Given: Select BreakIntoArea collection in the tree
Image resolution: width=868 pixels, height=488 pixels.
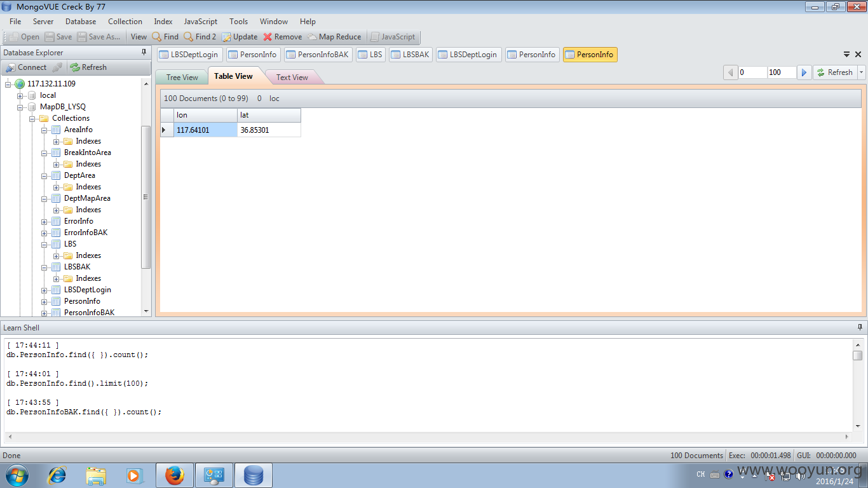Looking at the screenshot, I should (87, 152).
